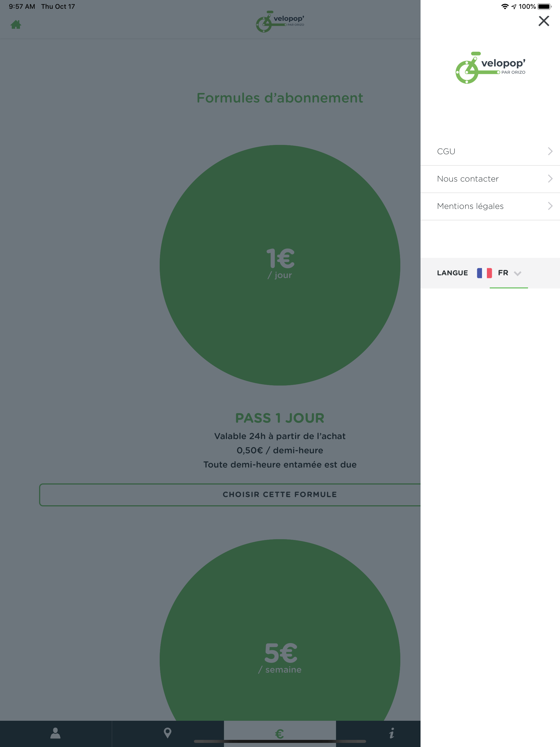The height and width of the screenshot is (747, 560).
Task: Open Nous contacter menu entry
Action: coord(490,179)
